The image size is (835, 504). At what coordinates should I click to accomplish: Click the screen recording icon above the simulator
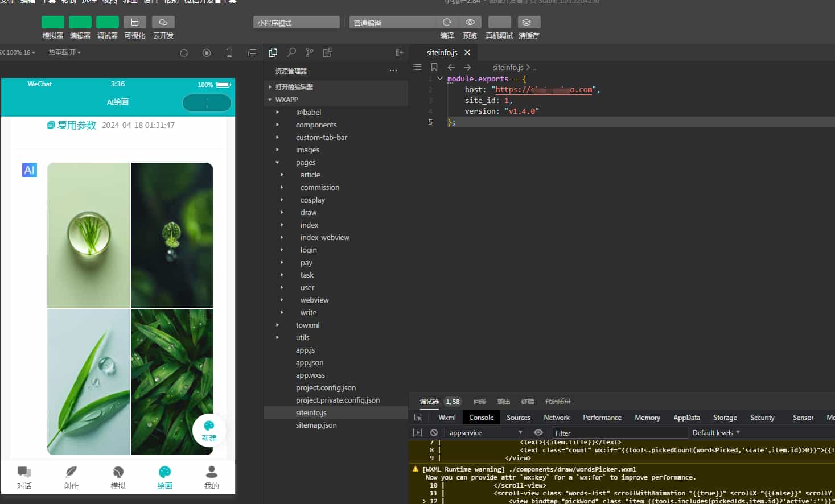(x=207, y=52)
